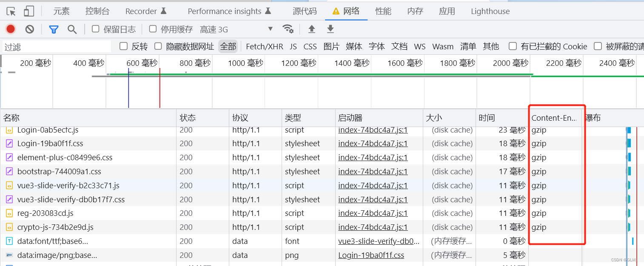Sort by the 协议 column header
The width and height of the screenshot is (644, 266).
point(256,118)
